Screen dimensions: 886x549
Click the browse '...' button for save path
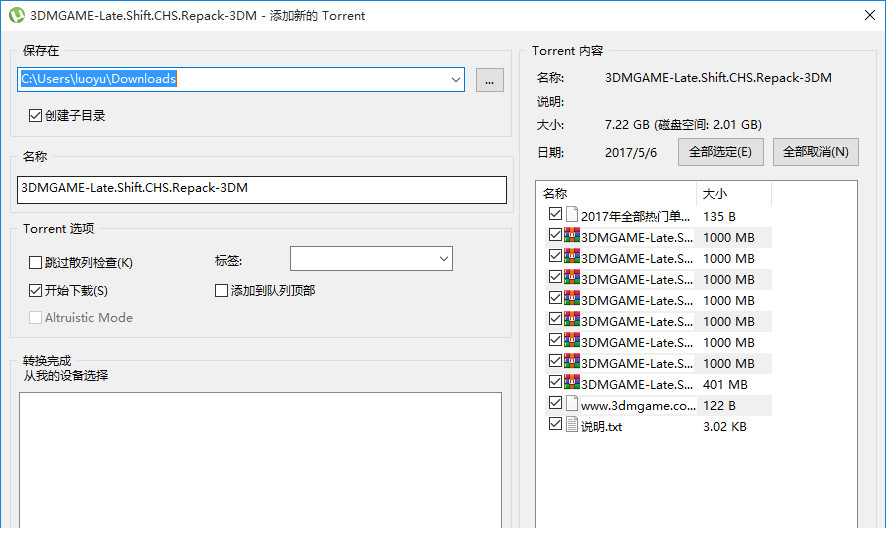tap(490, 80)
